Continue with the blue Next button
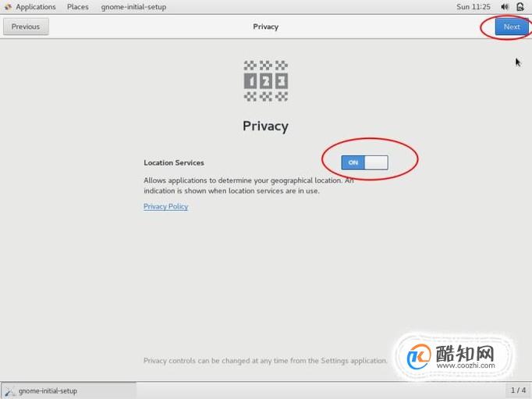532x399 pixels. coord(512,27)
